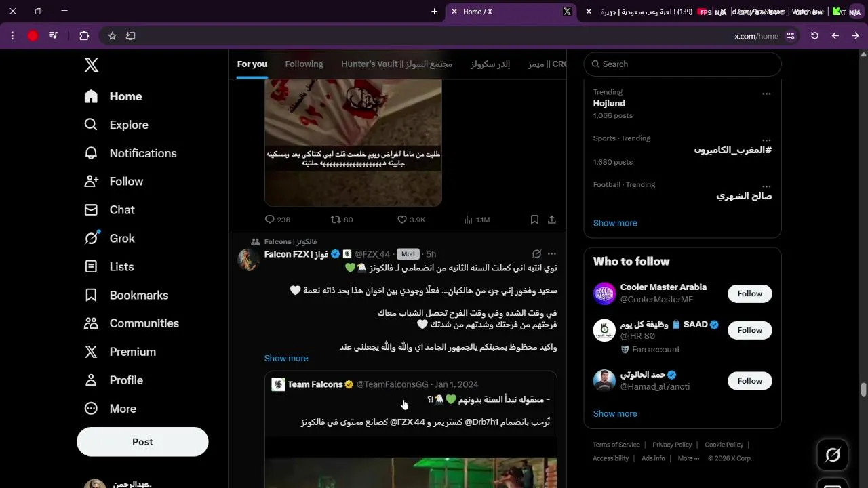Image resolution: width=868 pixels, height=488 pixels.
Task: Click the bookmark star in the address bar
Action: 113,36
